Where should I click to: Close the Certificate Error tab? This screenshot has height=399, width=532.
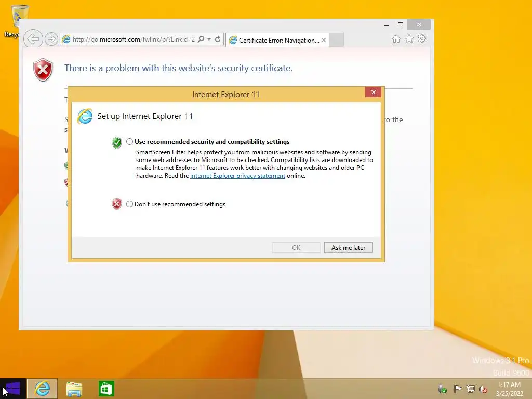[x=324, y=40]
